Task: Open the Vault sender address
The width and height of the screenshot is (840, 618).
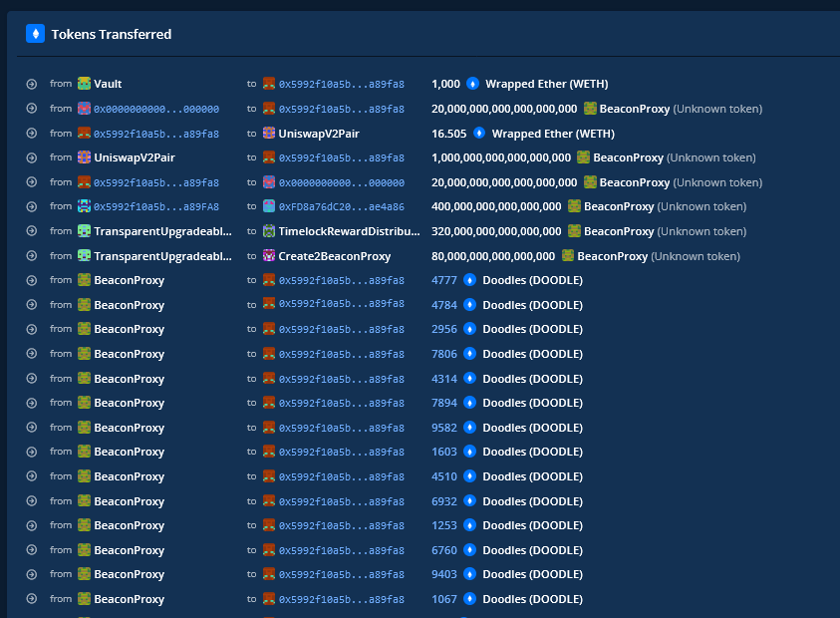Action: coord(108,84)
